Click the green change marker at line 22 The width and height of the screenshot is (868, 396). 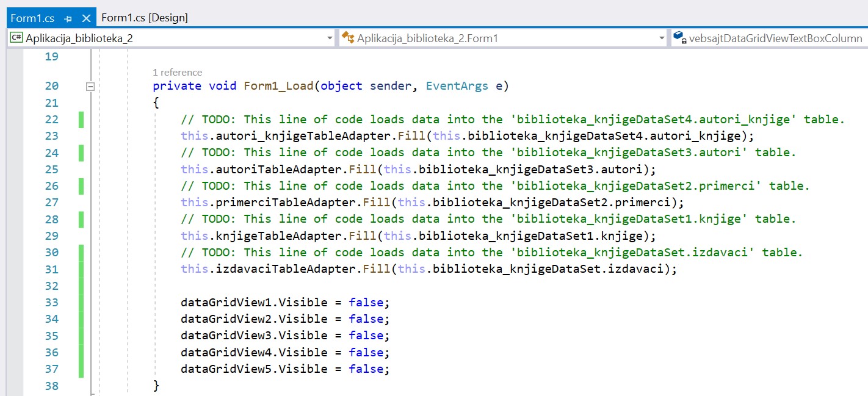(x=81, y=120)
